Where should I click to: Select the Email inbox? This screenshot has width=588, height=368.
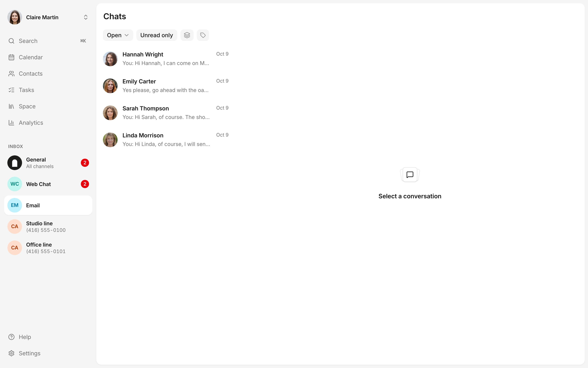coord(48,205)
